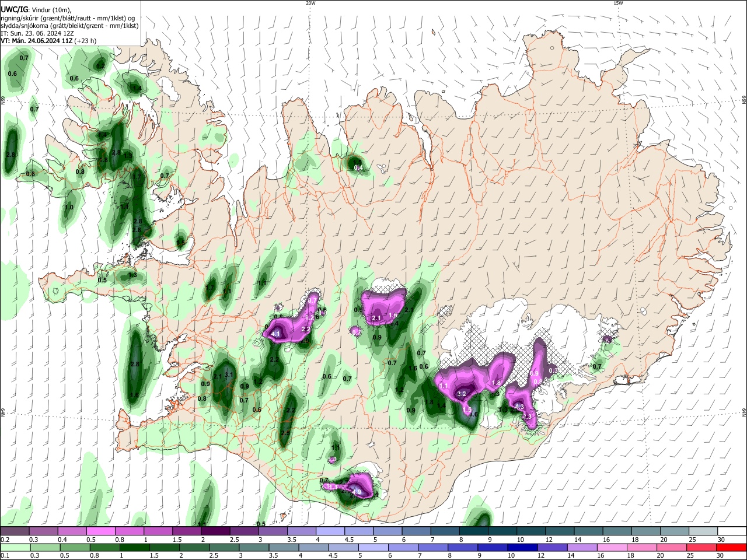Click the "VT: Mán. 24.06.2024 11Z" valid time

point(36,41)
